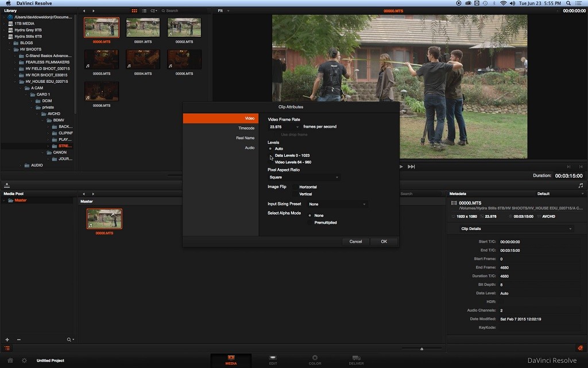Click Cancel in Clip Attributes dialog

pyautogui.click(x=355, y=241)
